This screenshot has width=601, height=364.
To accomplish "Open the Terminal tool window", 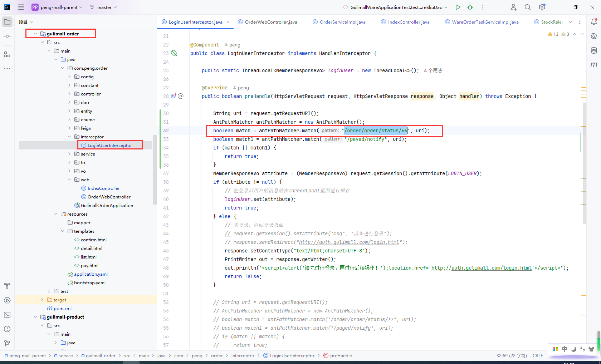I will pyautogui.click(x=7, y=315).
